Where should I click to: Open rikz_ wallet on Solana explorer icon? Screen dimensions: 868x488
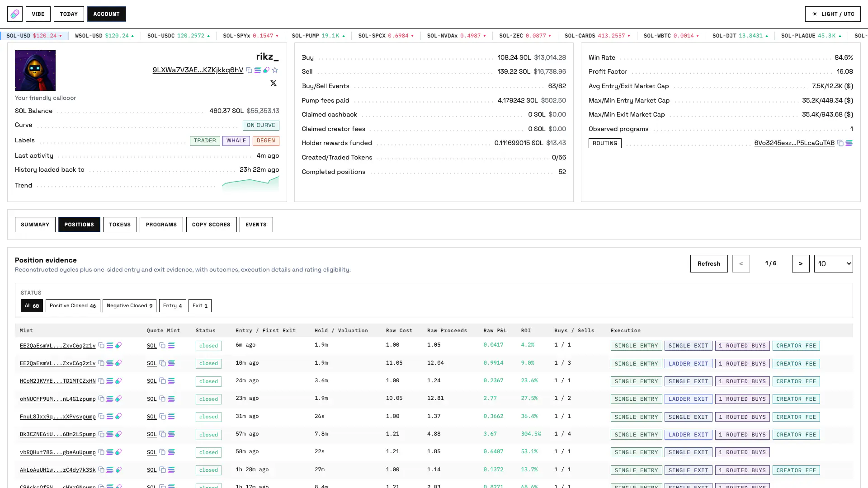pos(258,70)
